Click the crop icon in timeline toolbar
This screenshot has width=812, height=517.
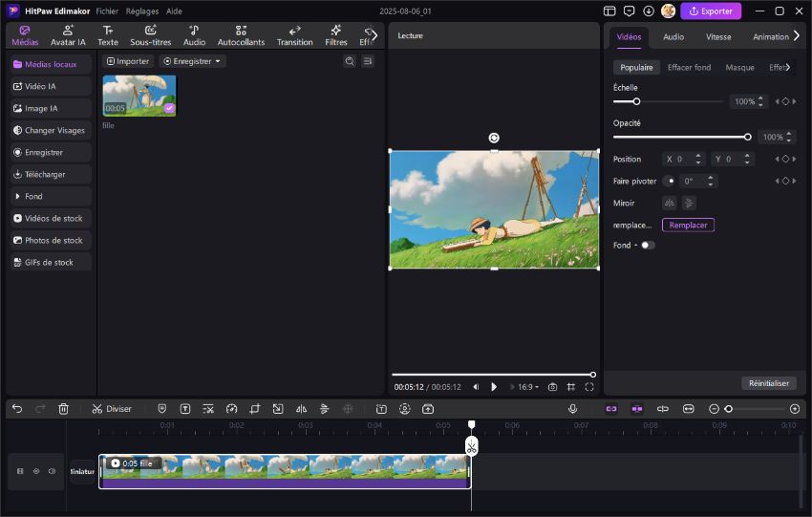pyautogui.click(x=255, y=409)
